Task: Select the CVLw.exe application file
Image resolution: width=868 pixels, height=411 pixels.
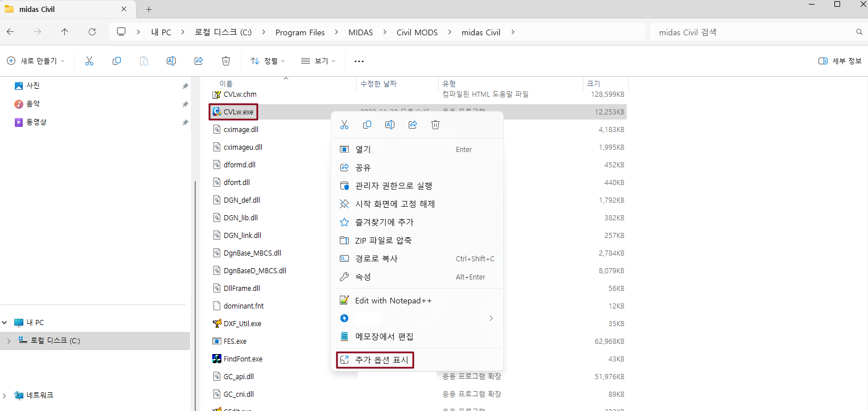Action: (x=233, y=112)
